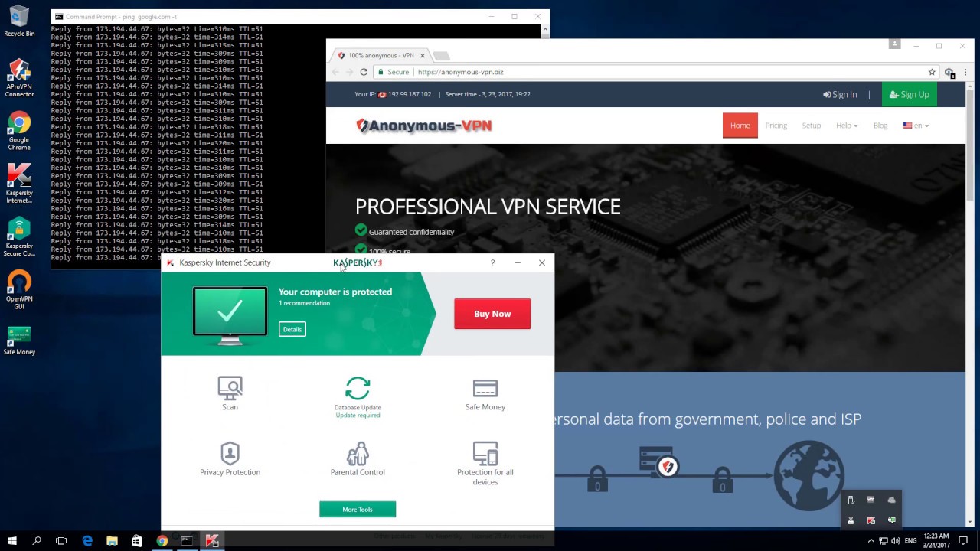
Task: Click the taskbar clock showing 12:23 AM
Action: (936, 540)
